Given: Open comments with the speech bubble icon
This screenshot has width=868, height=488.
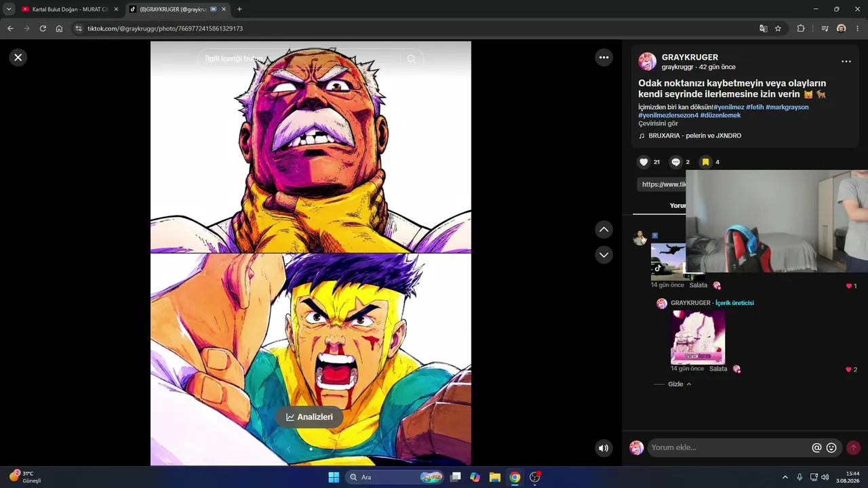Looking at the screenshot, I should pyautogui.click(x=675, y=162).
